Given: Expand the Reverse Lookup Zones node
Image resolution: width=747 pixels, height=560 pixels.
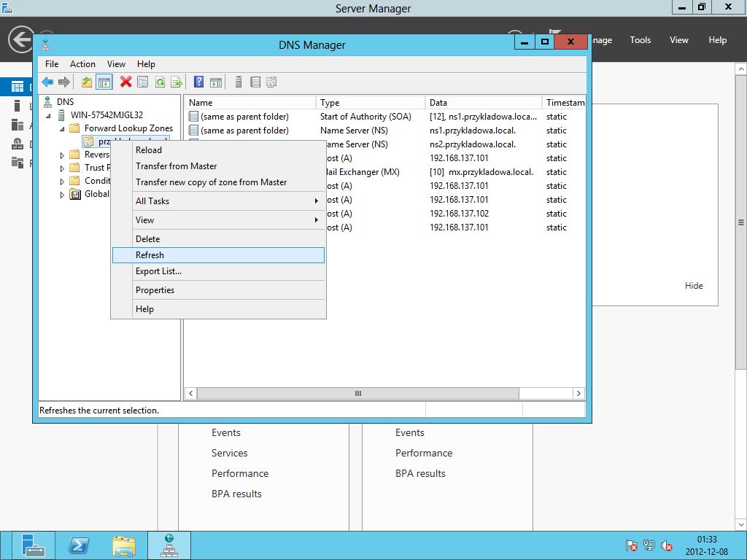Looking at the screenshot, I should coord(62,155).
